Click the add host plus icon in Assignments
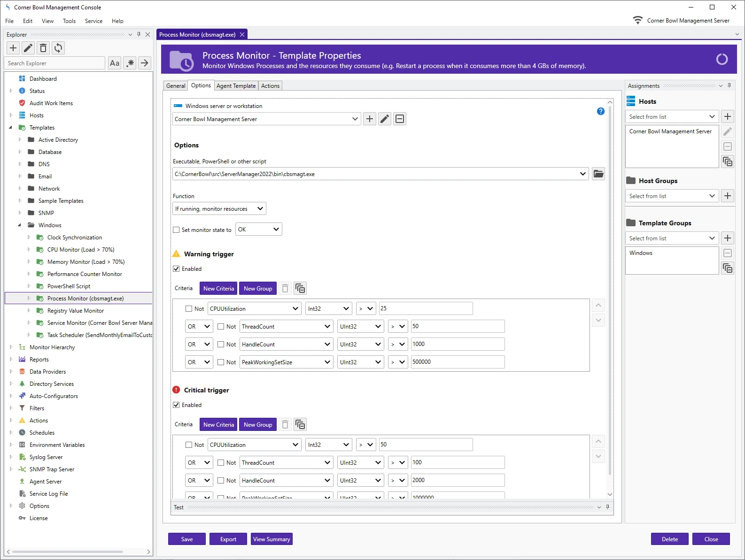Viewport: 745px width, 560px height. point(728,116)
